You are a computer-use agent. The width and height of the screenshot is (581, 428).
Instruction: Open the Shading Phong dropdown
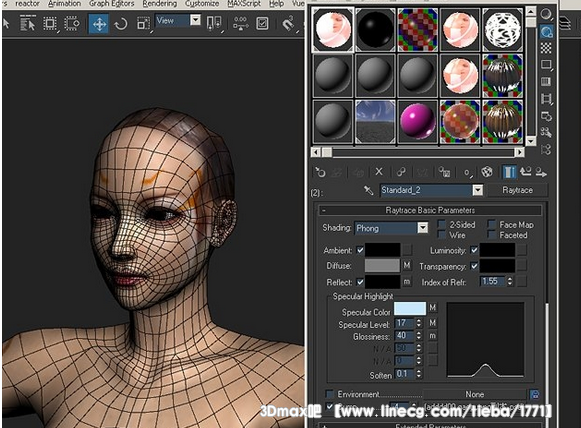pyautogui.click(x=422, y=228)
